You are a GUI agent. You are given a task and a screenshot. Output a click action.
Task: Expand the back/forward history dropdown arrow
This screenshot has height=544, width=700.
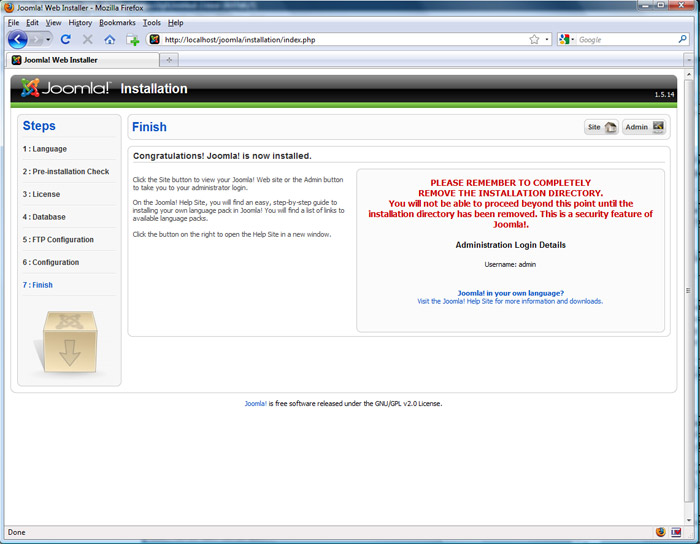tap(48, 40)
